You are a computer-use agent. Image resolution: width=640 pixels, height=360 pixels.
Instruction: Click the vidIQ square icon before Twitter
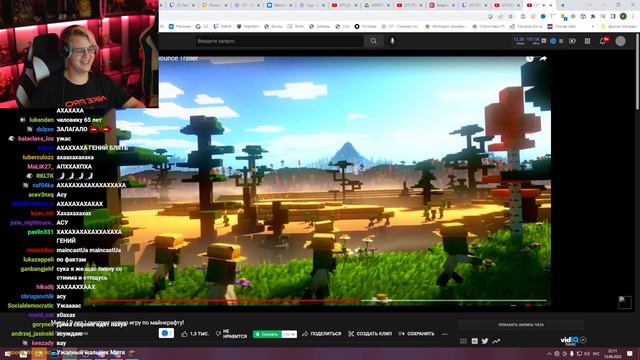pyautogui.click(x=474, y=341)
